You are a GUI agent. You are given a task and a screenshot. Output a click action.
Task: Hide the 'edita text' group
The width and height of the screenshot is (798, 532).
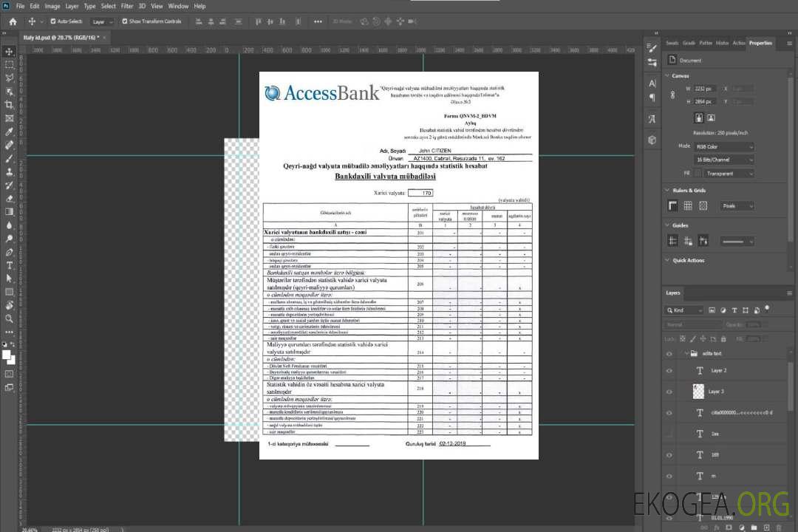pyautogui.click(x=669, y=354)
